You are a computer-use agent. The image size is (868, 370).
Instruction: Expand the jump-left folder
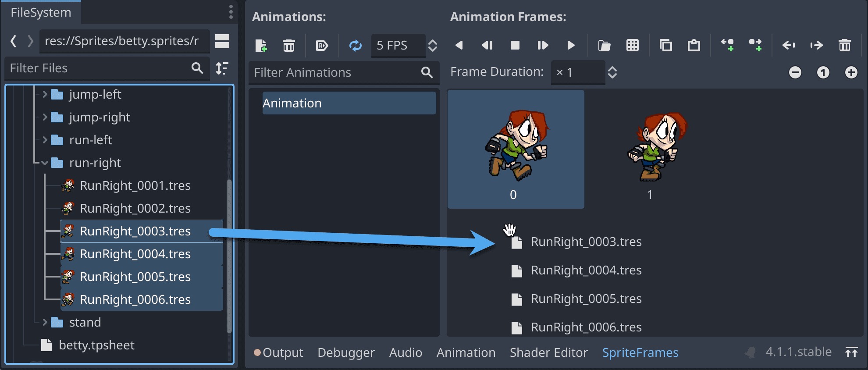45,94
